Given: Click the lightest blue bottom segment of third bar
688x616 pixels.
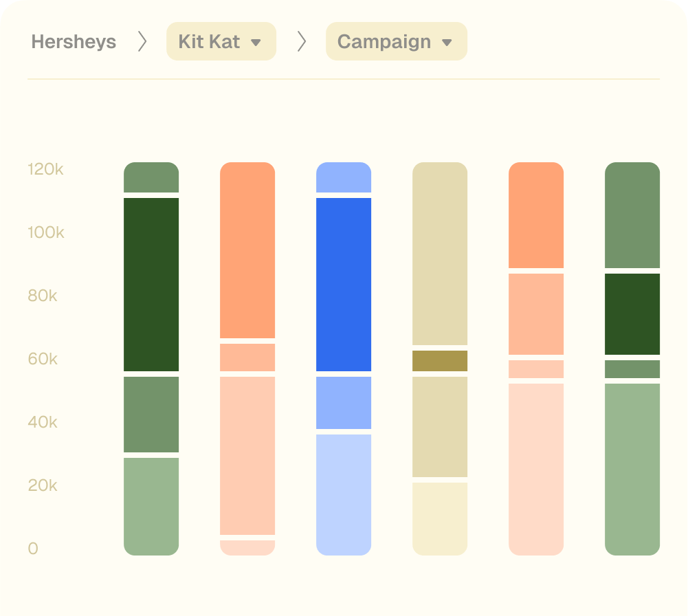Looking at the screenshot, I should coord(344,494).
